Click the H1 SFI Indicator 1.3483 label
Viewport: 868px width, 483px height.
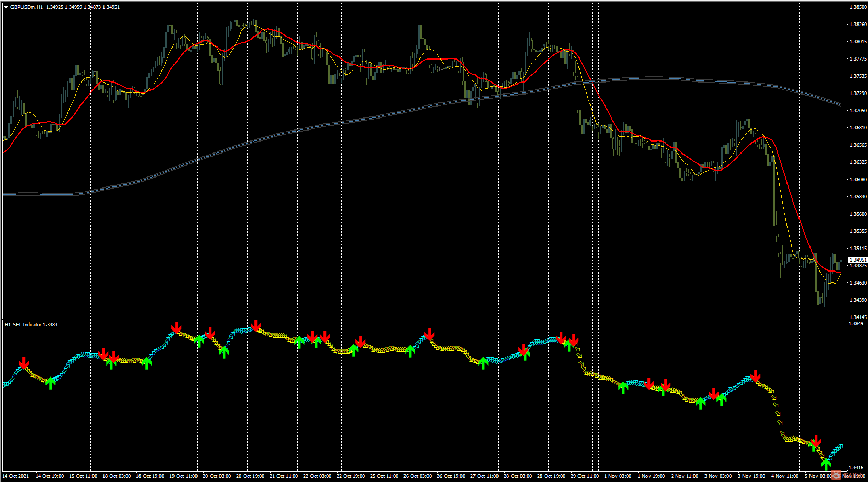coord(31,325)
